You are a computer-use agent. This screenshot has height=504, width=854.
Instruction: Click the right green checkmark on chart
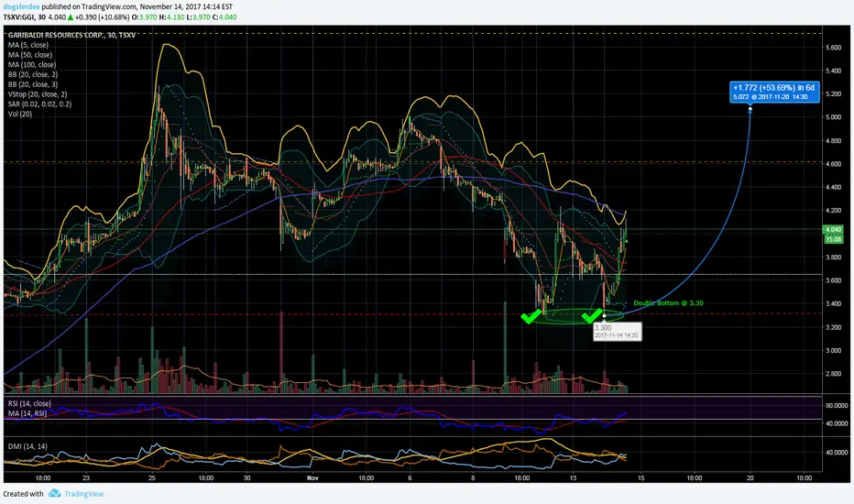592,316
